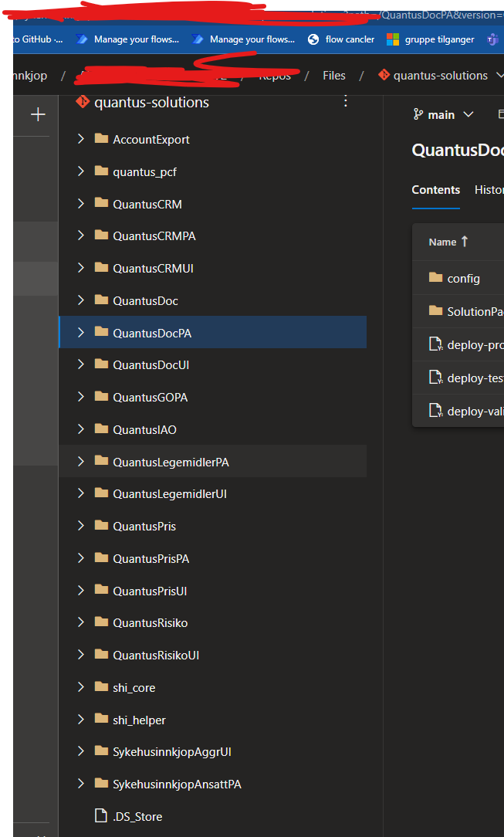The height and width of the screenshot is (837, 504).
Task: Click the .DS_Store file icon
Action: click(101, 815)
